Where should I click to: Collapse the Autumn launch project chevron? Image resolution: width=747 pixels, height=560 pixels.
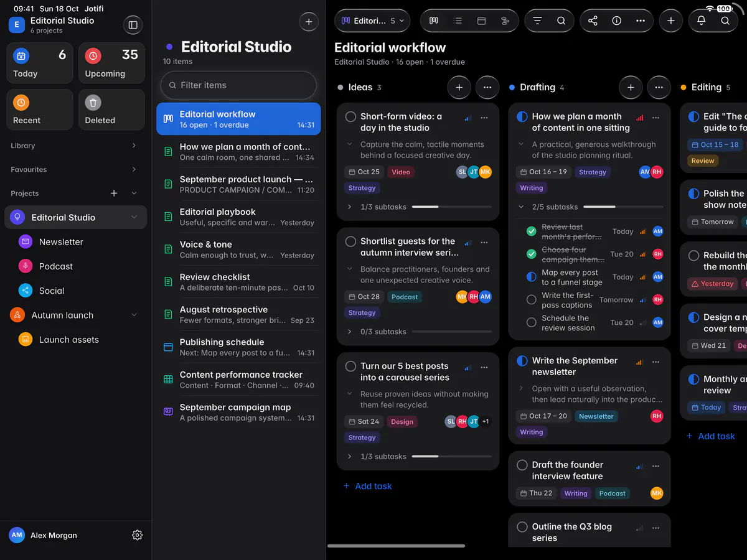[x=134, y=315]
